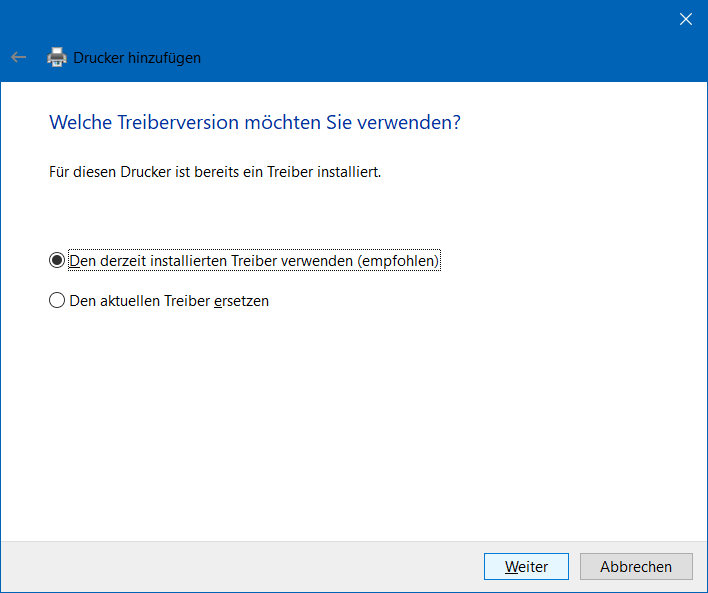Cancel the wizard with the Abbrechen button
708x593 pixels.
point(636,566)
